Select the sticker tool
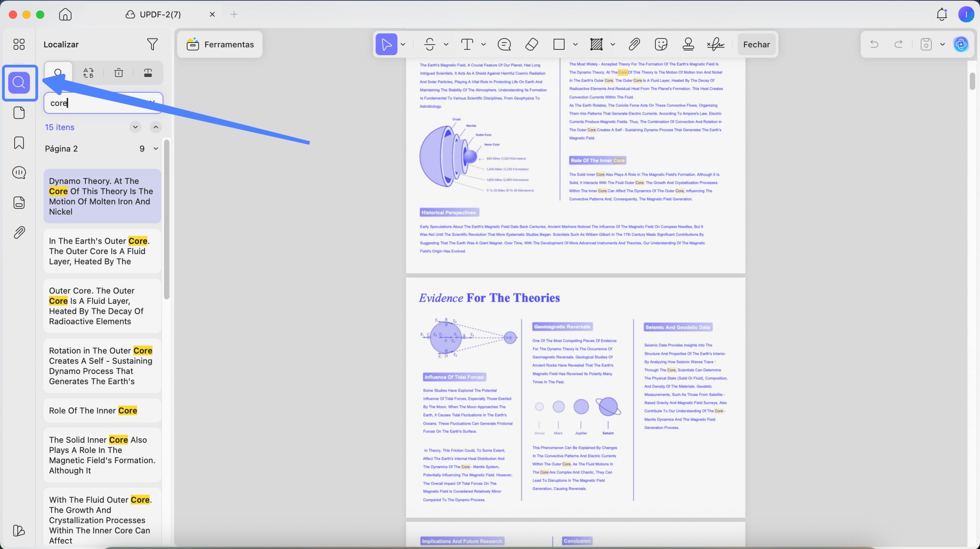The height and width of the screenshot is (549, 980). click(661, 44)
